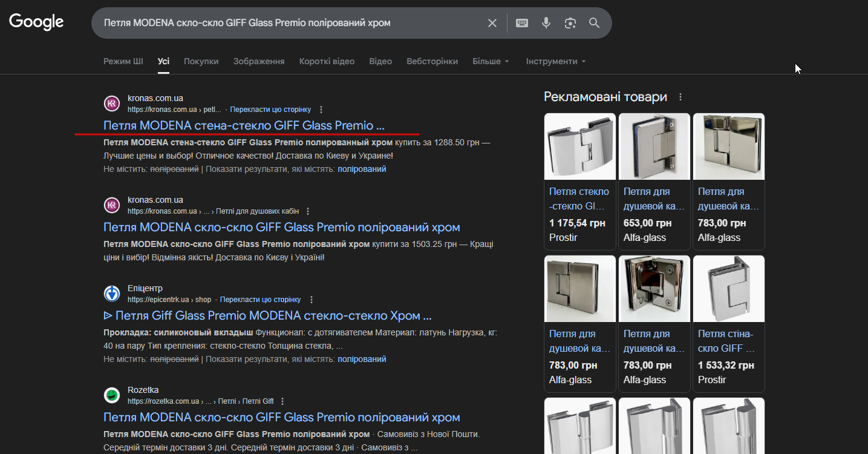Switch to Режим ШІ tab
This screenshot has width=868, height=454.
[x=123, y=61]
